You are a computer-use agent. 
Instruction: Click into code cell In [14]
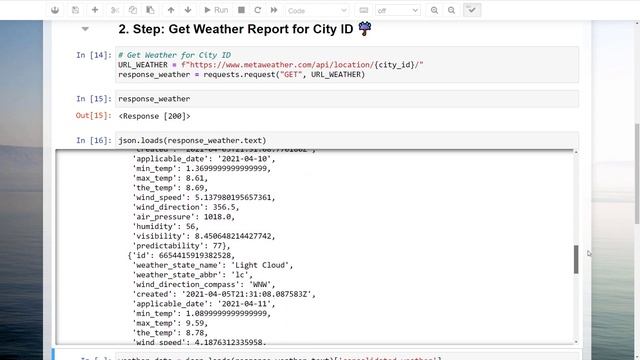tap(347, 64)
